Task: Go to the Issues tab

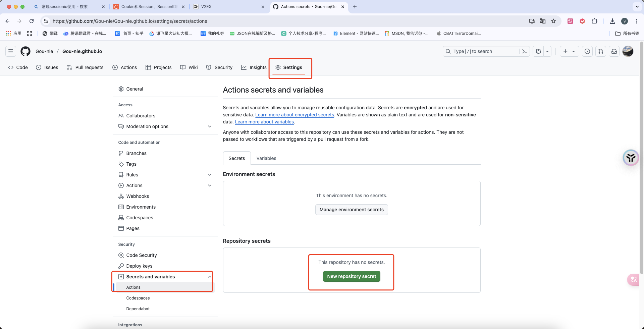Action: tap(47, 67)
